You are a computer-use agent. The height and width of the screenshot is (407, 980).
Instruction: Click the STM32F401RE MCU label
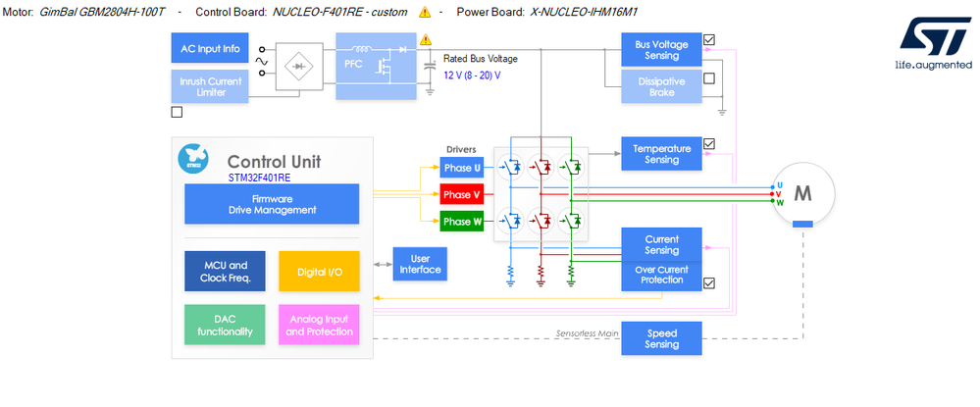pos(259,177)
